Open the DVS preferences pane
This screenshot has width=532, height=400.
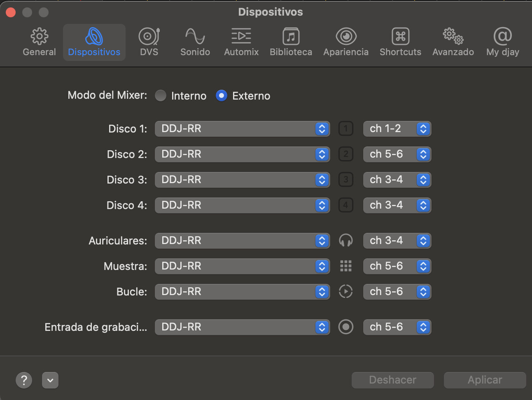coord(149,42)
